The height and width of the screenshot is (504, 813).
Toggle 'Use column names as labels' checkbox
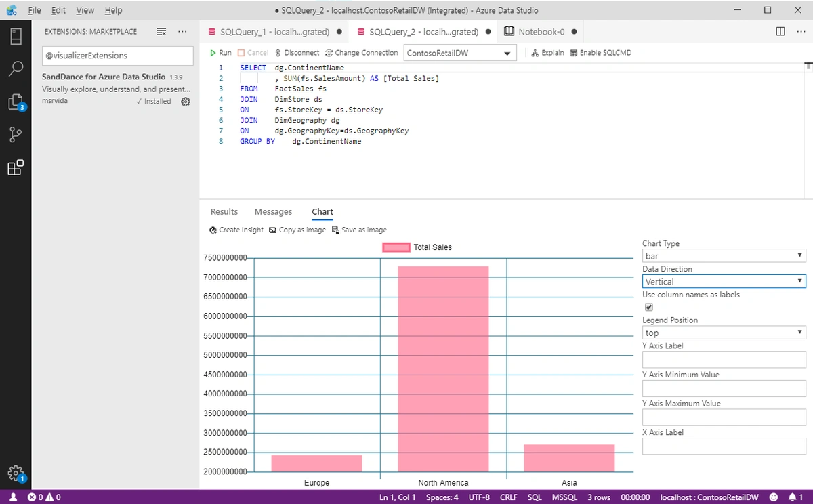648,307
